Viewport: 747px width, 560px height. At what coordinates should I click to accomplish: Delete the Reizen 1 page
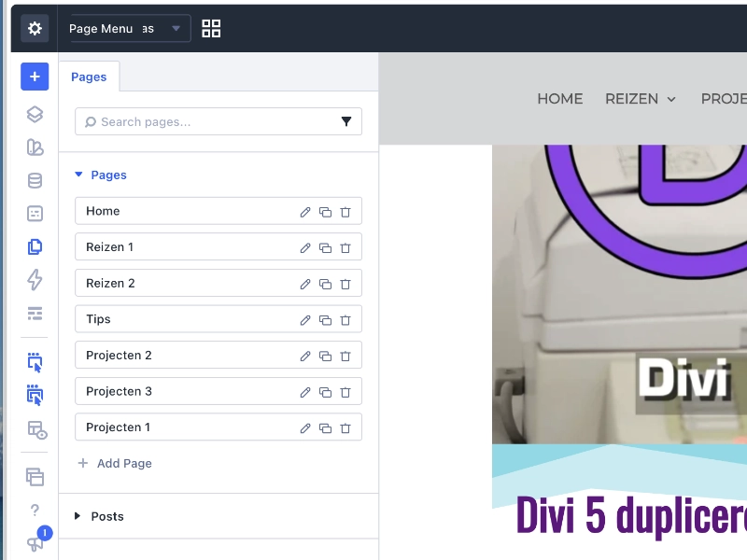tap(345, 247)
